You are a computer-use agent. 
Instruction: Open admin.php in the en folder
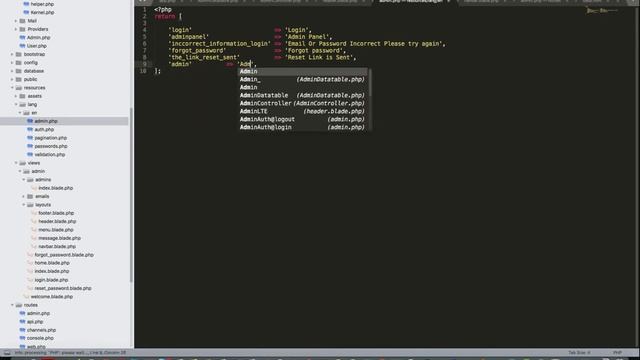[46, 121]
